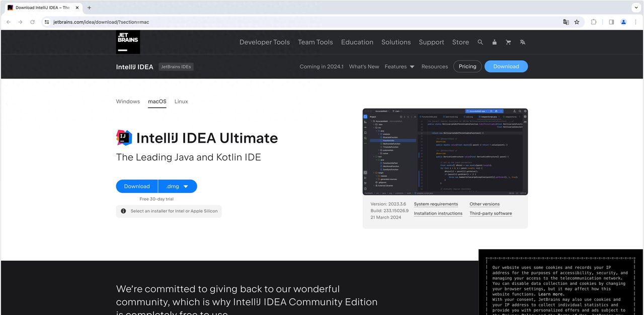Image resolution: width=644 pixels, height=315 pixels.
Task: Click the '21 March 2024' date text
Action: [385, 218]
